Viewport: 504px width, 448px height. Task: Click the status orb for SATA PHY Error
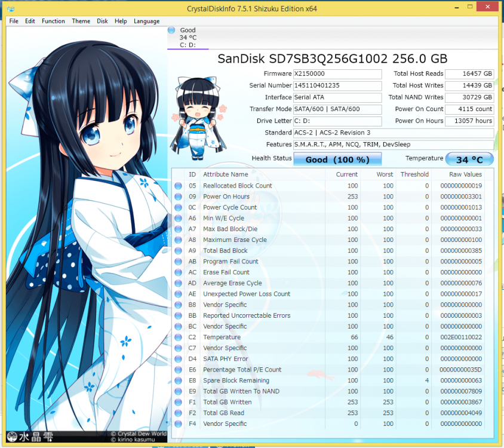(178, 359)
